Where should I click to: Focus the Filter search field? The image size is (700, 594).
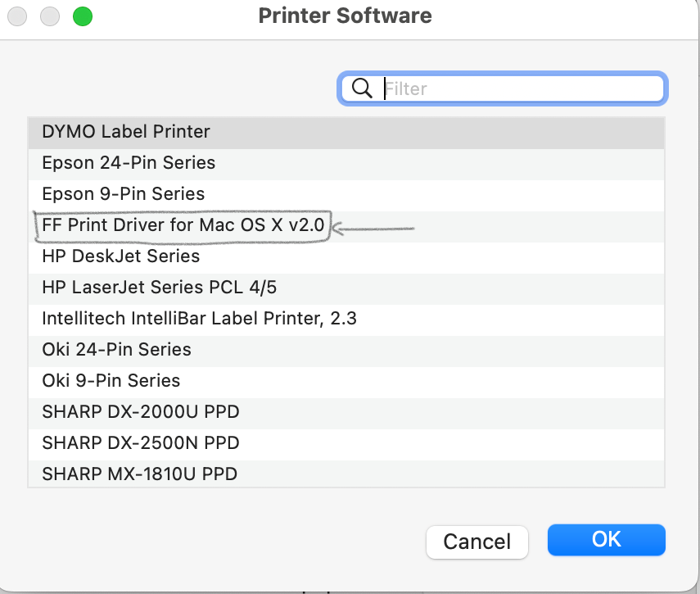pos(520,88)
